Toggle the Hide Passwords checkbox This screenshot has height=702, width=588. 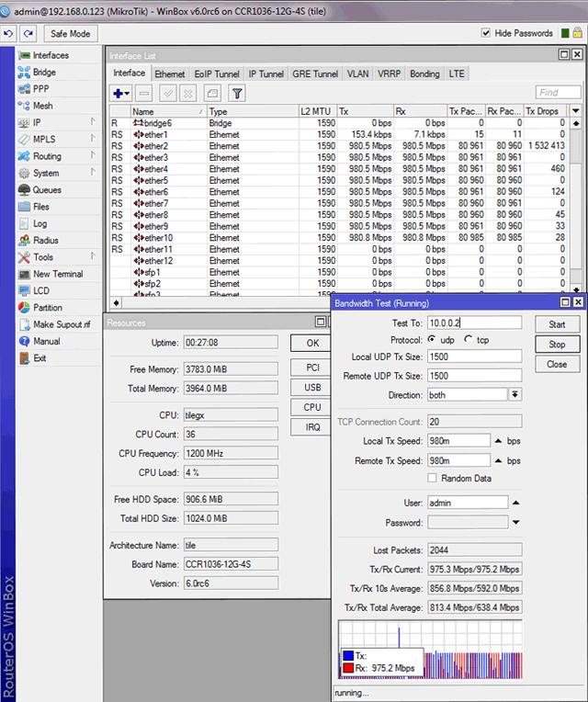485,33
